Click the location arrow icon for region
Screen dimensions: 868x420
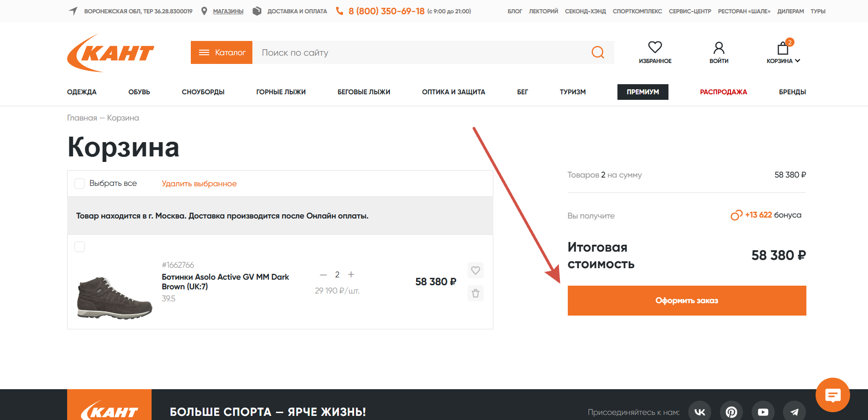(x=73, y=11)
